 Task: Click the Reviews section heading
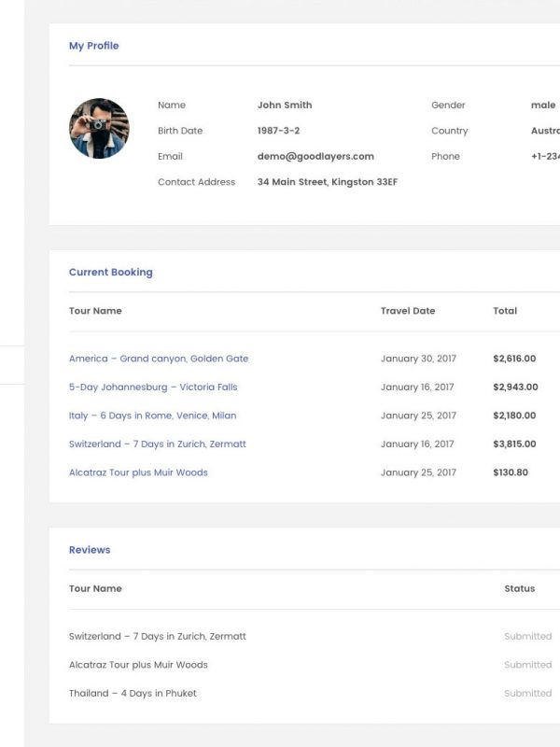click(x=90, y=550)
